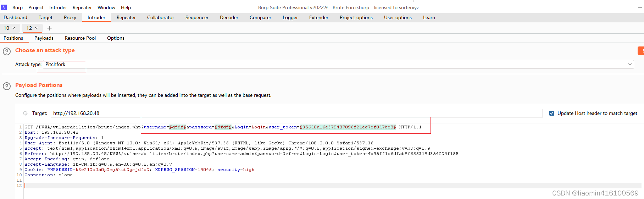Open help for Choose an attack type
Viewport: 644px width, 199px height.
(x=7, y=51)
